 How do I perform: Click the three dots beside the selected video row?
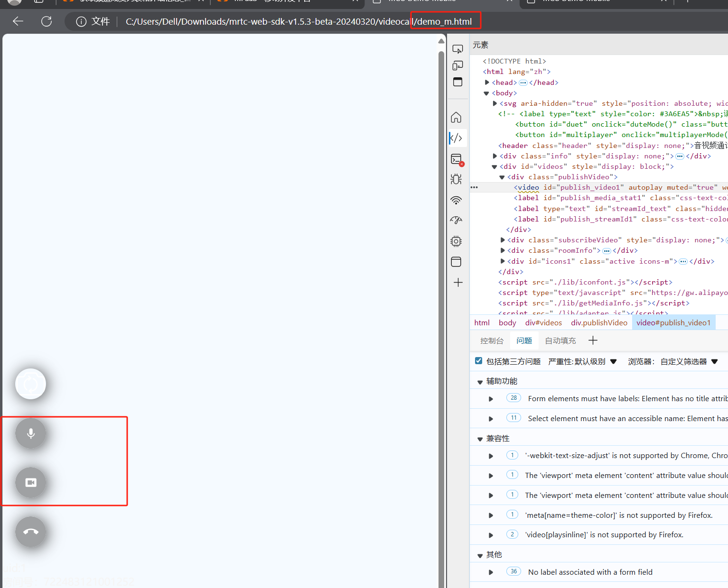pos(474,187)
